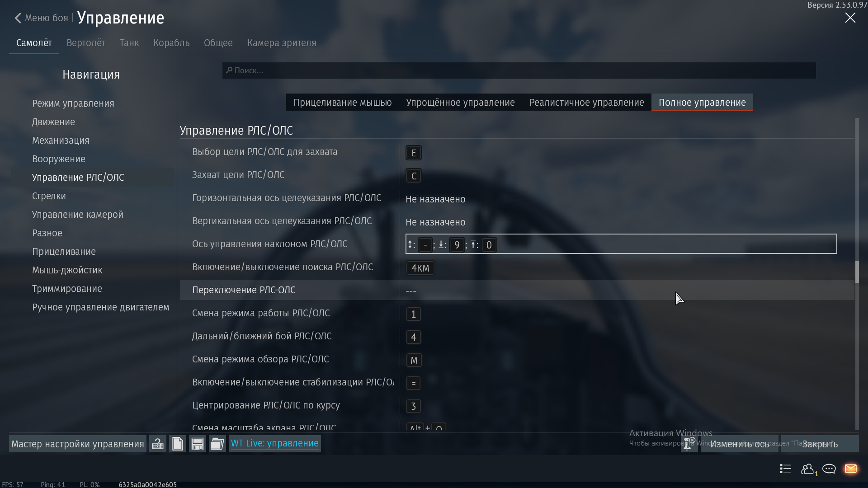Open the chat bubble icon
This screenshot has width=868, height=488.
(x=829, y=469)
